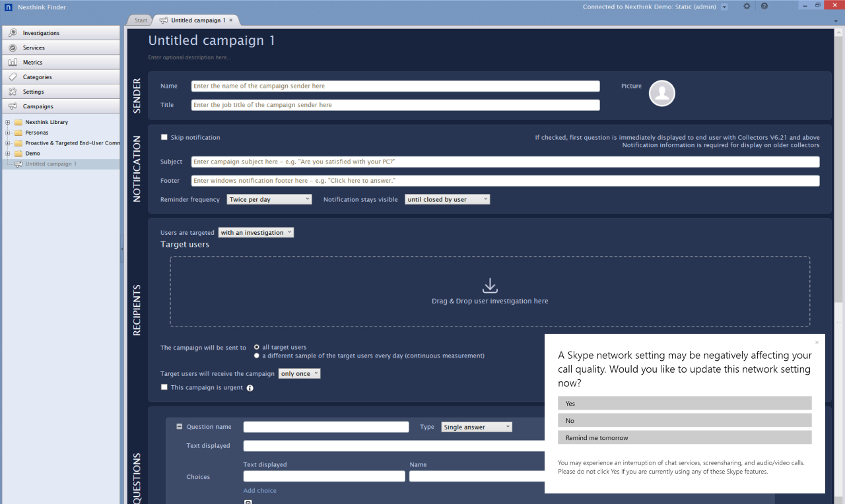Image resolution: width=845 pixels, height=504 pixels.
Task: Click the sender Name input field
Action: tap(395, 86)
